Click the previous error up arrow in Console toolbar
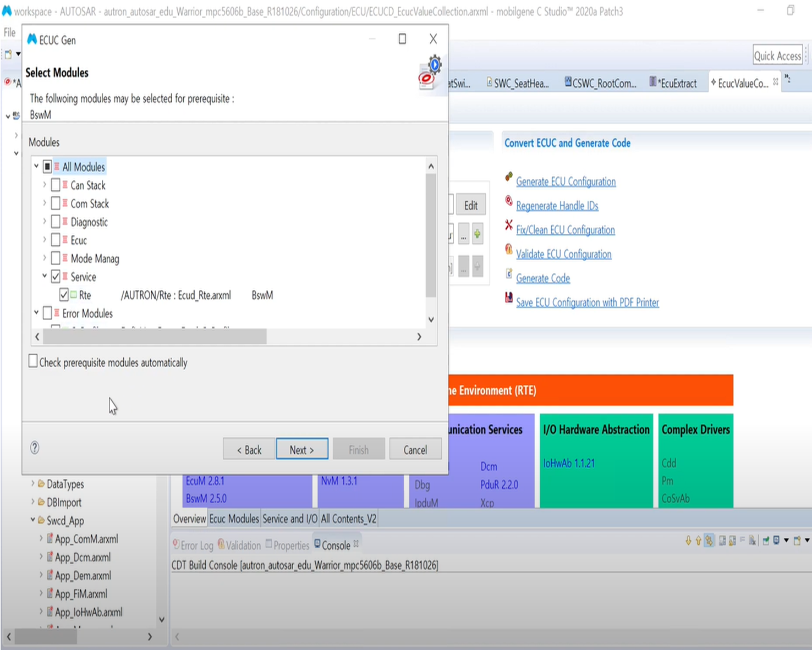Viewport: 812px width, 650px height. coord(698,541)
